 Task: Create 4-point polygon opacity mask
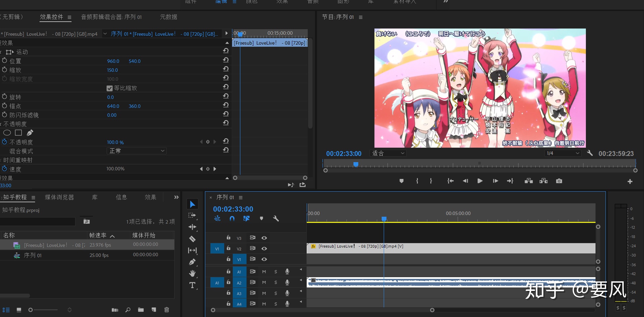tap(19, 133)
